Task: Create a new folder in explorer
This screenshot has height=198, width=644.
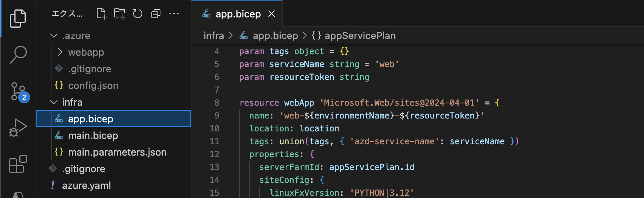Action: click(120, 14)
